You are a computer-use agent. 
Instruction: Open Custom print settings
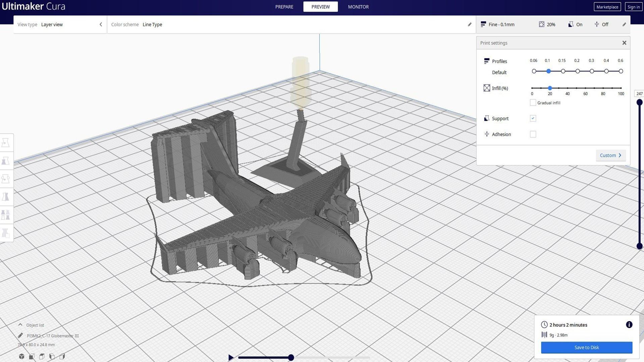click(x=611, y=155)
